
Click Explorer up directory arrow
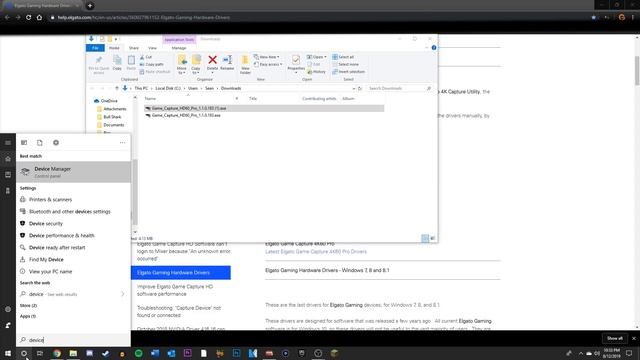point(117,88)
